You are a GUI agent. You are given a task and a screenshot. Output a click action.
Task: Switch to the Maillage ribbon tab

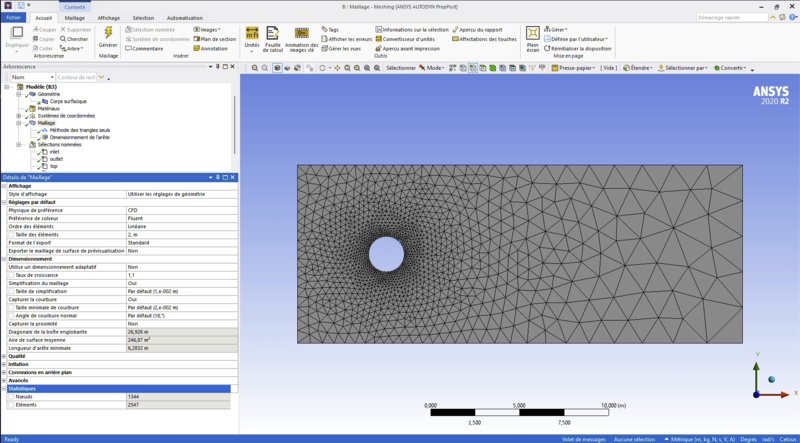pos(74,18)
